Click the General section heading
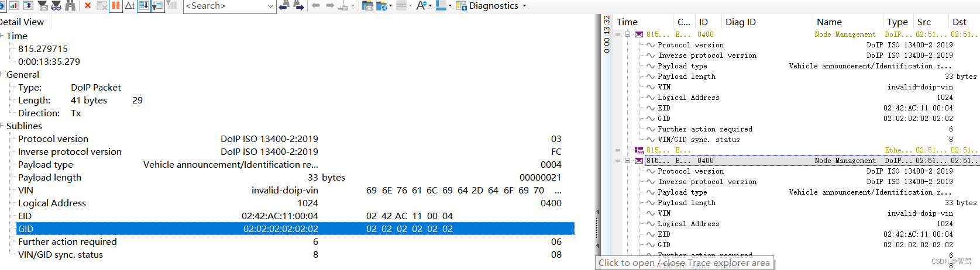The image size is (980, 270). pyautogui.click(x=23, y=74)
